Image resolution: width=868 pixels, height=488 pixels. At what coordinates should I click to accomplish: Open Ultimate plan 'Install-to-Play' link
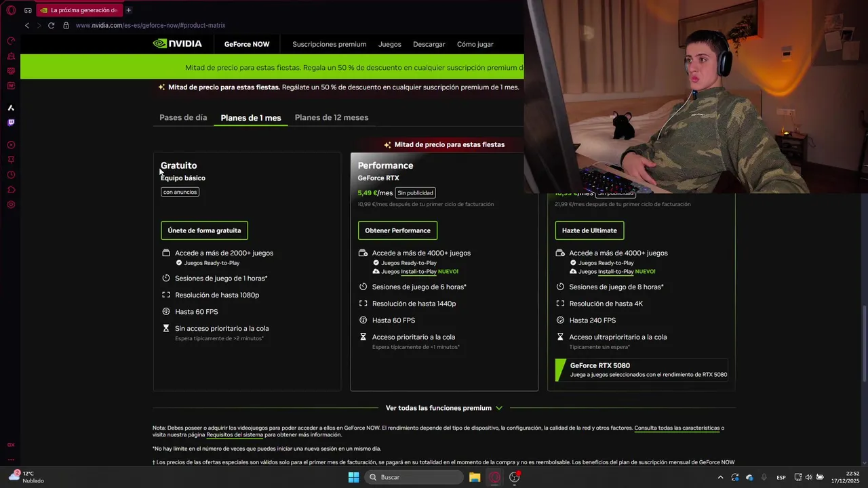(x=616, y=271)
